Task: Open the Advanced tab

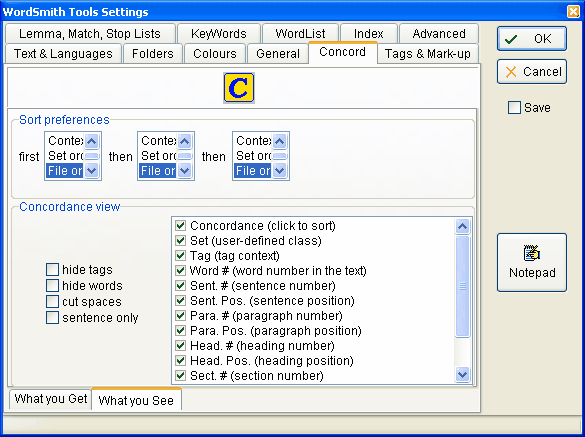Action: point(439,34)
